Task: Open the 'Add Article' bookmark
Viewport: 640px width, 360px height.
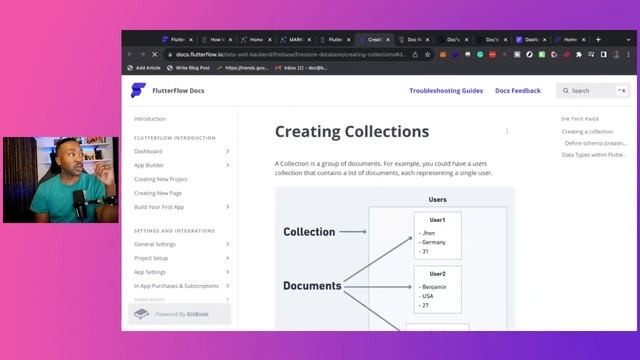Action: [x=144, y=68]
